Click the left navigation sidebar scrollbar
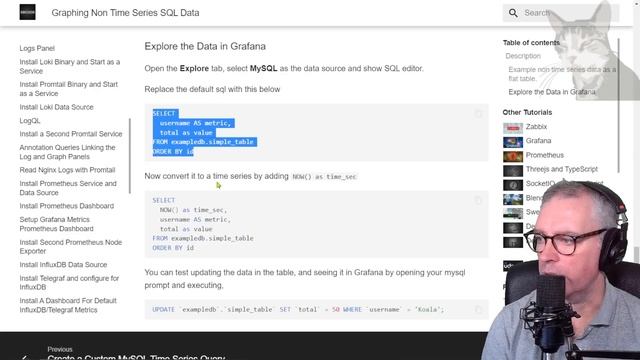640x360 pixels. point(130,156)
